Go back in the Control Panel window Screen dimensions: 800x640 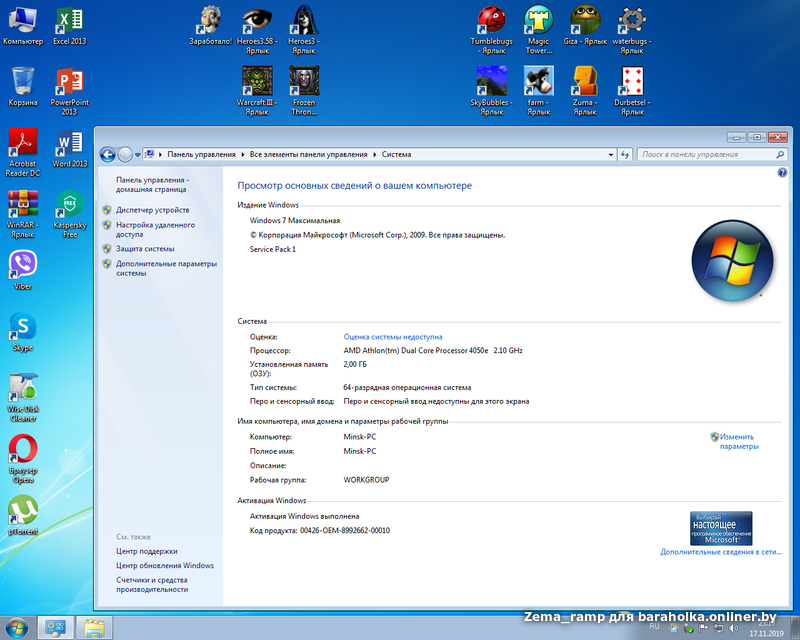108,154
